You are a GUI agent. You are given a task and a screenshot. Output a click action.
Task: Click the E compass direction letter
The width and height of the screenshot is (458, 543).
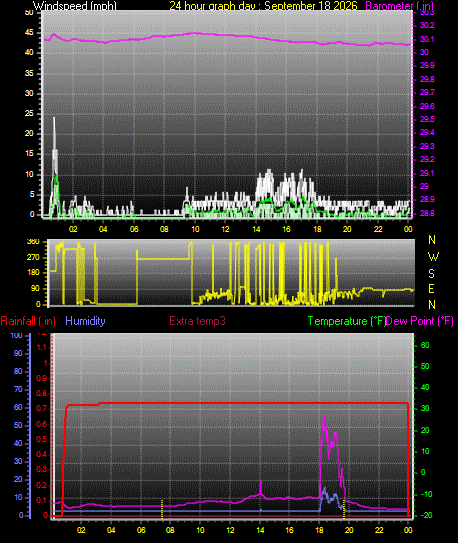coord(431,288)
